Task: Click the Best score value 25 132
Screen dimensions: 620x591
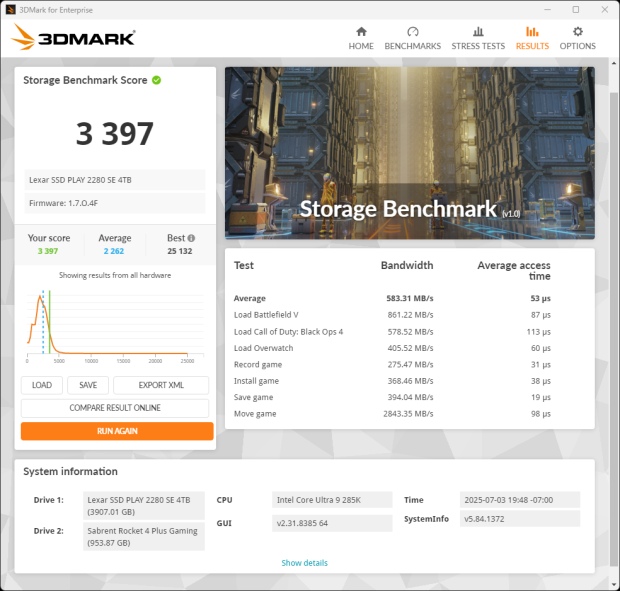Action: pyautogui.click(x=180, y=251)
